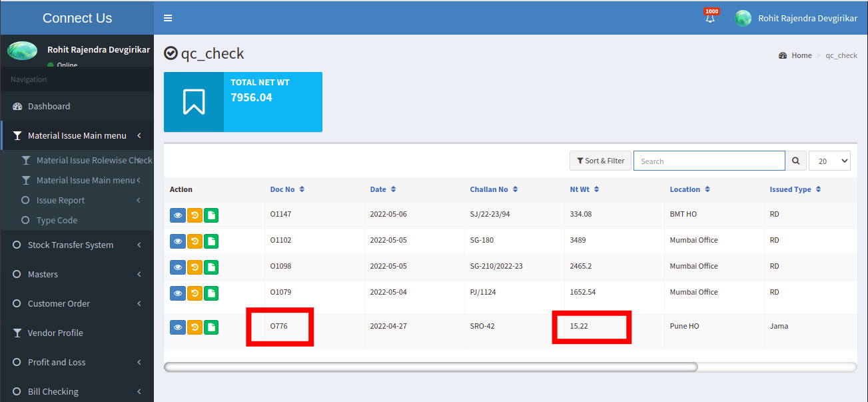The width and height of the screenshot is (868, 402).
Task: Click Nt Wt cell 3489
Action: (x=578, y=240)
